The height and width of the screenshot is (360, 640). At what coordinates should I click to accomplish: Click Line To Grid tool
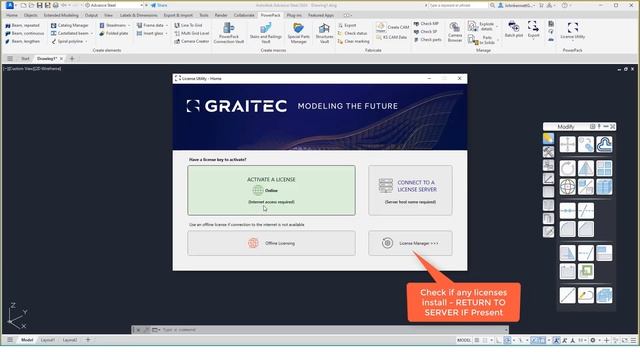click(188, 25)
